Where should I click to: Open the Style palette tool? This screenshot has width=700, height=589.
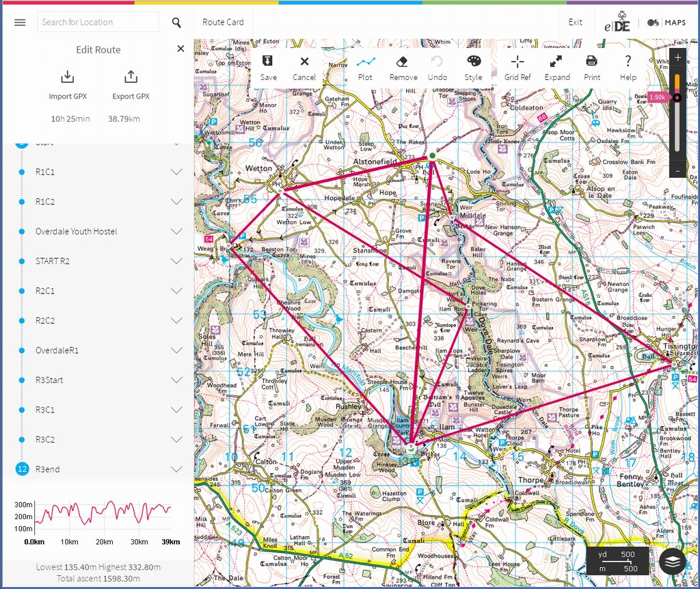pyautogui.click(x=473, y=67)
